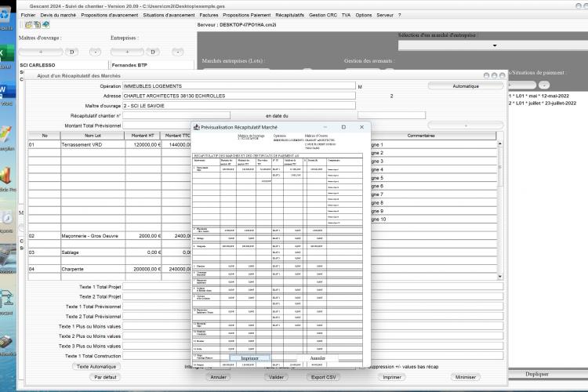
Task: Click the Maître d'ouvrage input field
Action: [239, 105]
